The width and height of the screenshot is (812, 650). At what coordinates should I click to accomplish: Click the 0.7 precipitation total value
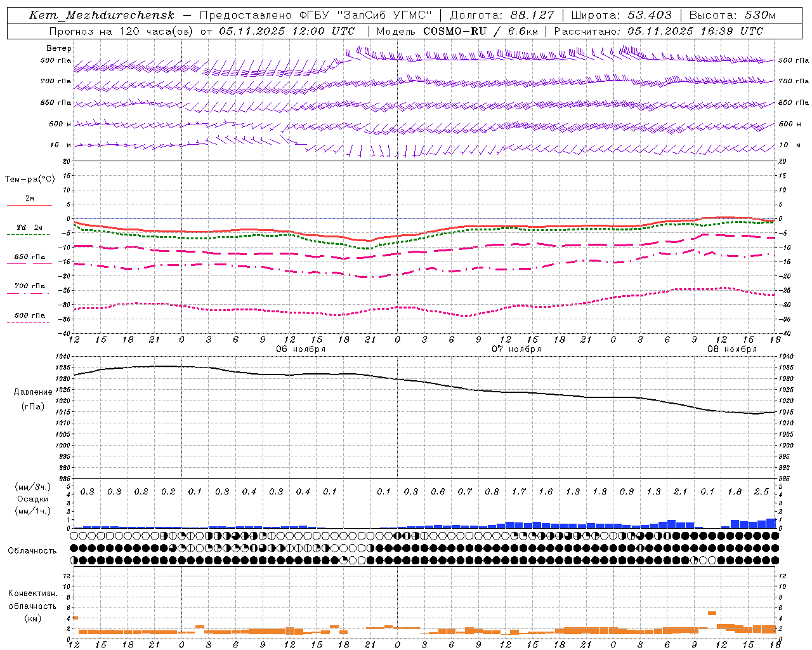(x=464, y=491)
